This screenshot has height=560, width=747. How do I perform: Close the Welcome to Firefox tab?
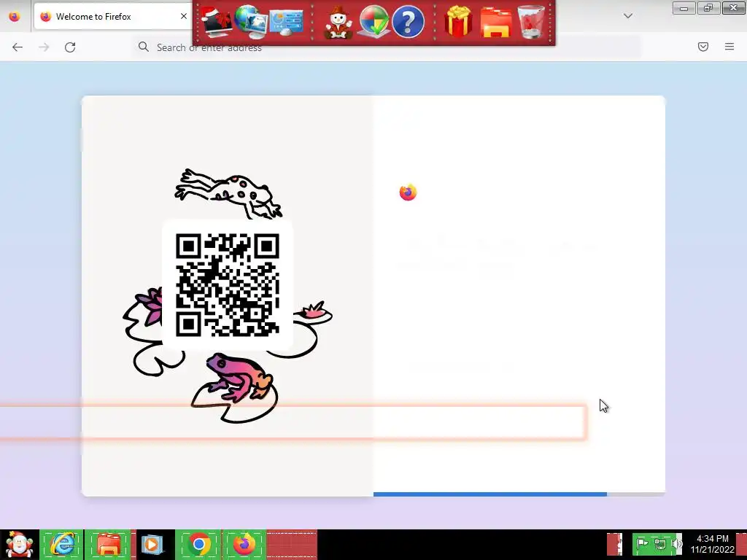click(x=183, y=17)
